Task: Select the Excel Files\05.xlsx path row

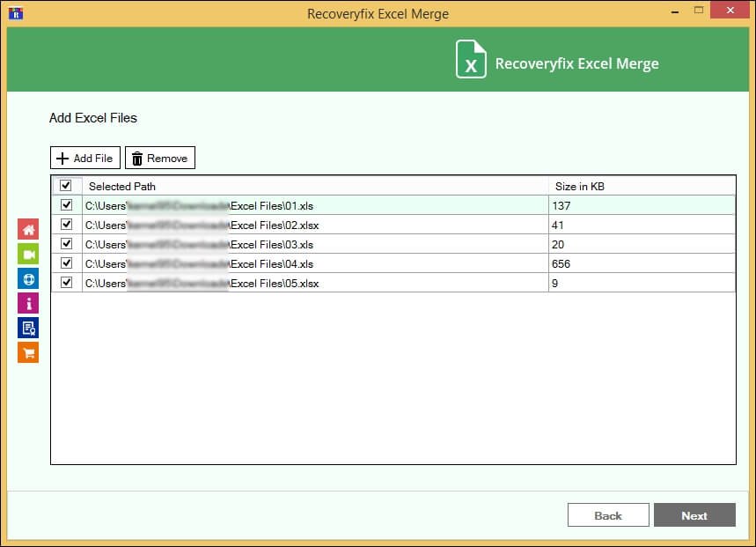Action: [x=315, y=283]
